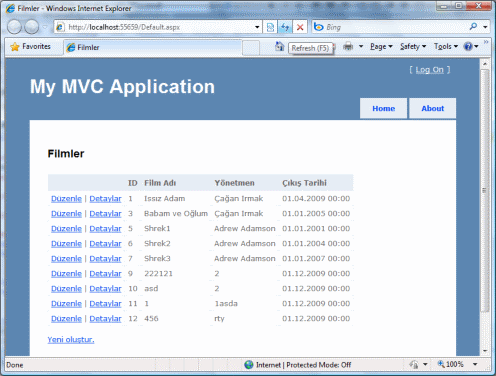Open the zoom level 100% button

[451, 364]
